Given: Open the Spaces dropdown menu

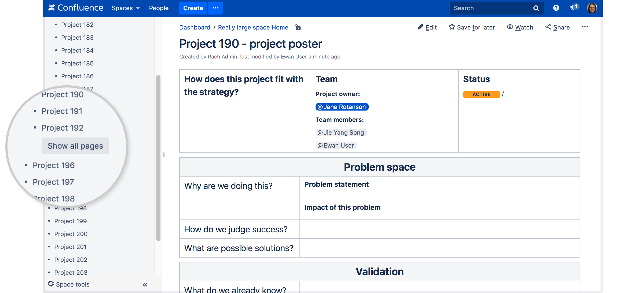Looking at the screenshot, I should [x=126, y=8].
